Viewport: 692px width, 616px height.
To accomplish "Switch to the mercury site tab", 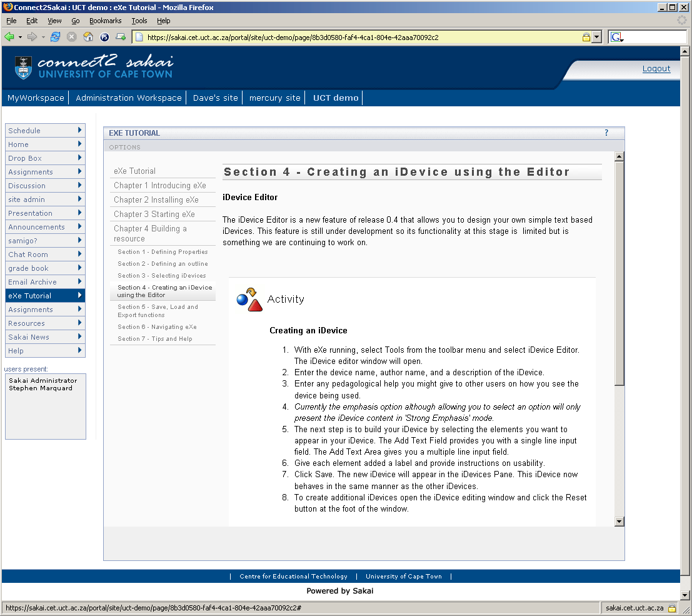I will (x=274, y=98).
